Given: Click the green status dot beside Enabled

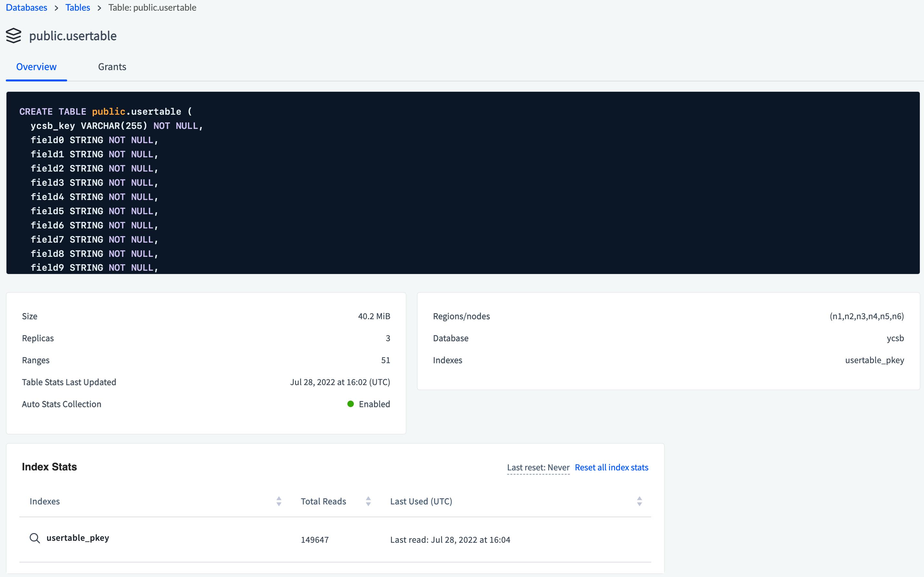Looking at the screenshot, I should tap(351, 404).
